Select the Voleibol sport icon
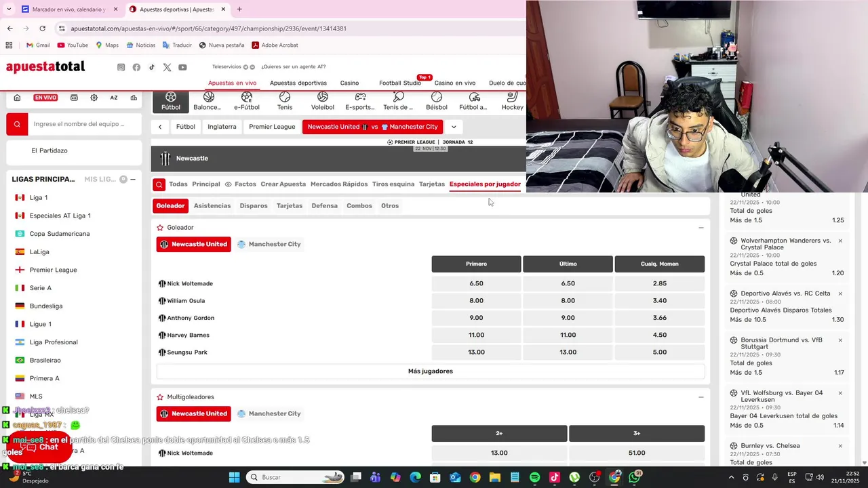This screenshot has height=488, width=868. 323,102
